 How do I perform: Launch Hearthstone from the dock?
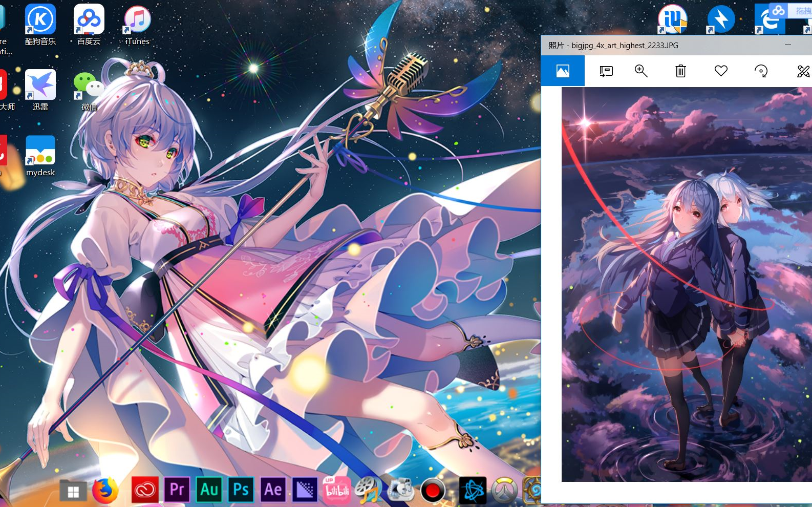click(532, 491)
